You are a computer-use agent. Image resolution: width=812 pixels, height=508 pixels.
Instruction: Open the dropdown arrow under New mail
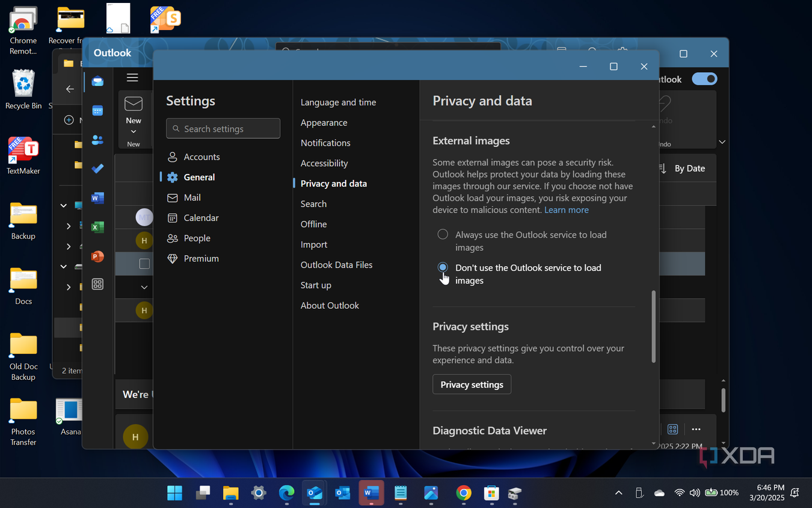[x=134, y=131]
